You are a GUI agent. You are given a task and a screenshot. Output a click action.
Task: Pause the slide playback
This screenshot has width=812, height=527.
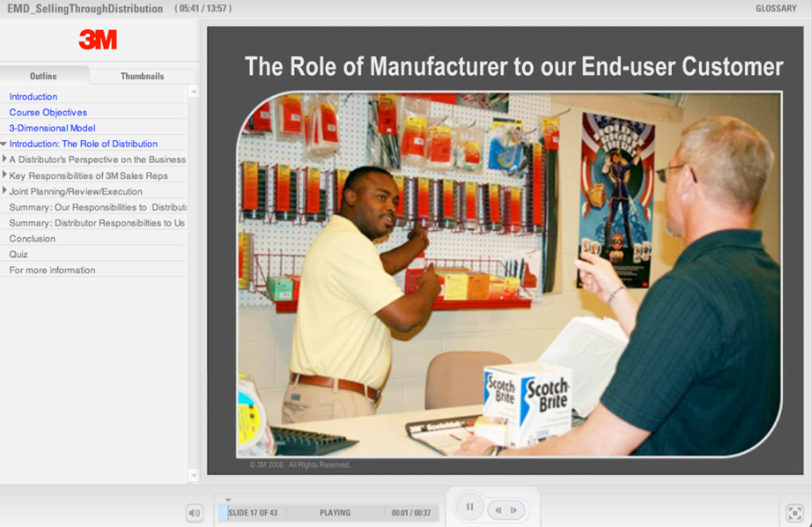[x=469, y=507]
